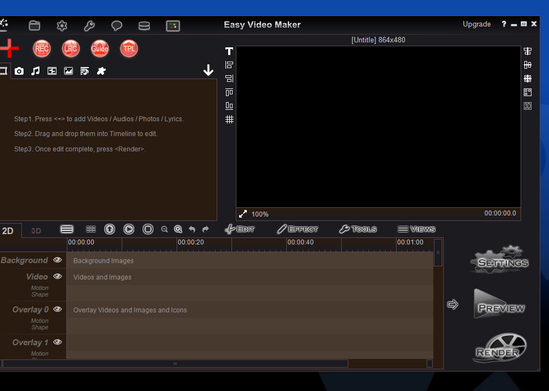This screenshot has height=391, width=549.
Task: Redo the action with right arrow
Action: pos(206,229)
